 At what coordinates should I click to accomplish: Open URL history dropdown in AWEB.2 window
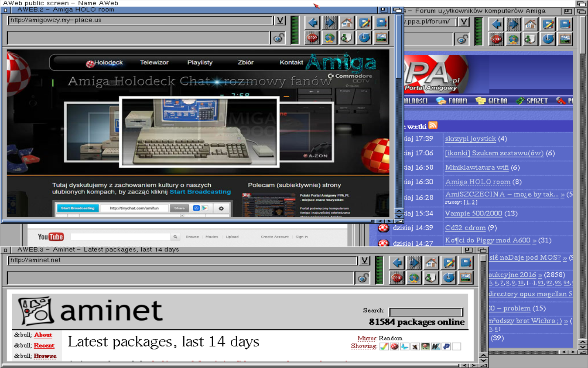pyautogui.click(x=280, y=20)
